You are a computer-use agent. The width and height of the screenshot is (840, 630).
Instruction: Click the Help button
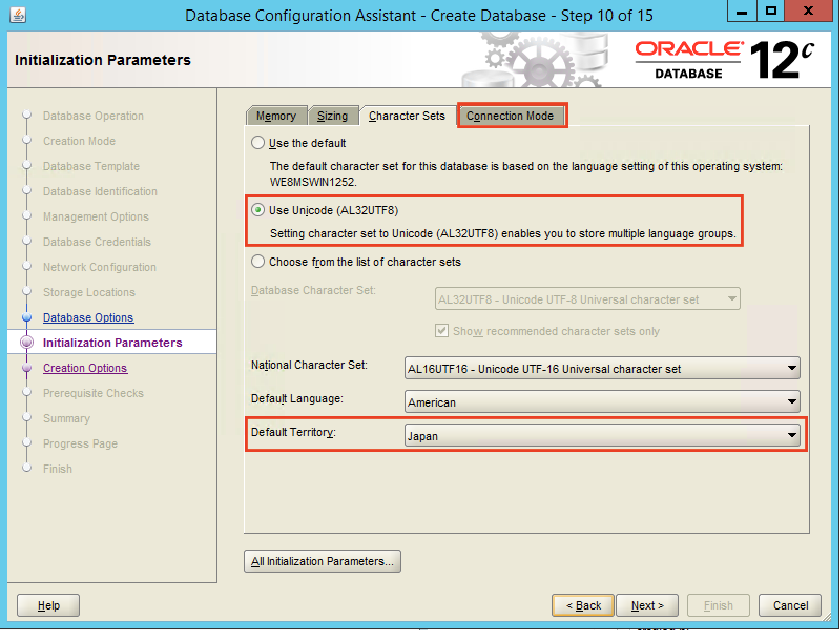(48, 605)
